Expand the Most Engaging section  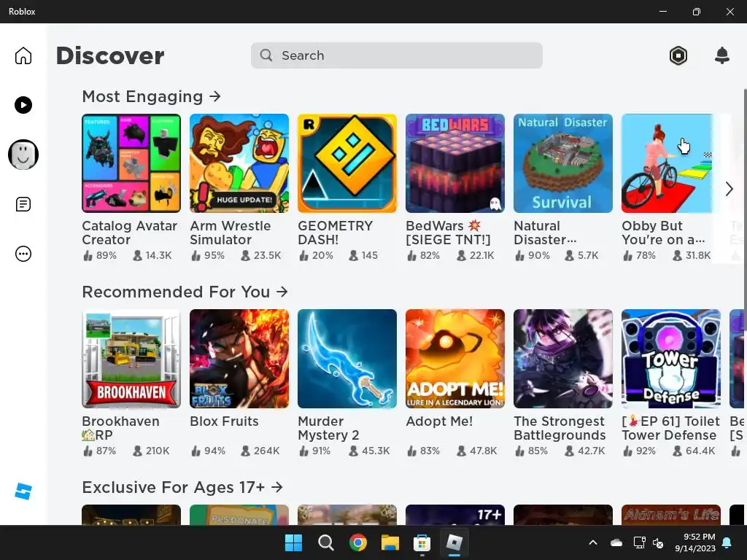152,97
